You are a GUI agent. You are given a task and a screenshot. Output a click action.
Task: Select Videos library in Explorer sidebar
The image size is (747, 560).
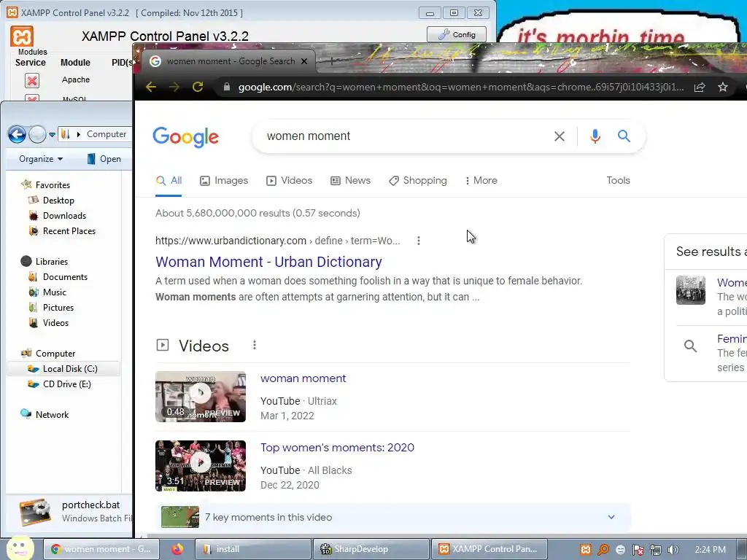[x=49, y=323]
